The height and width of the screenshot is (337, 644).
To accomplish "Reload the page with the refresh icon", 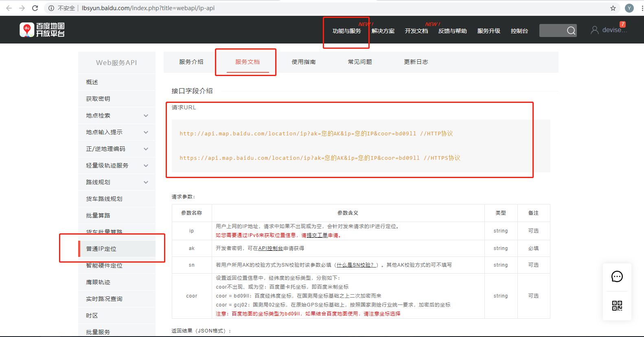I will tap(35, 8).
